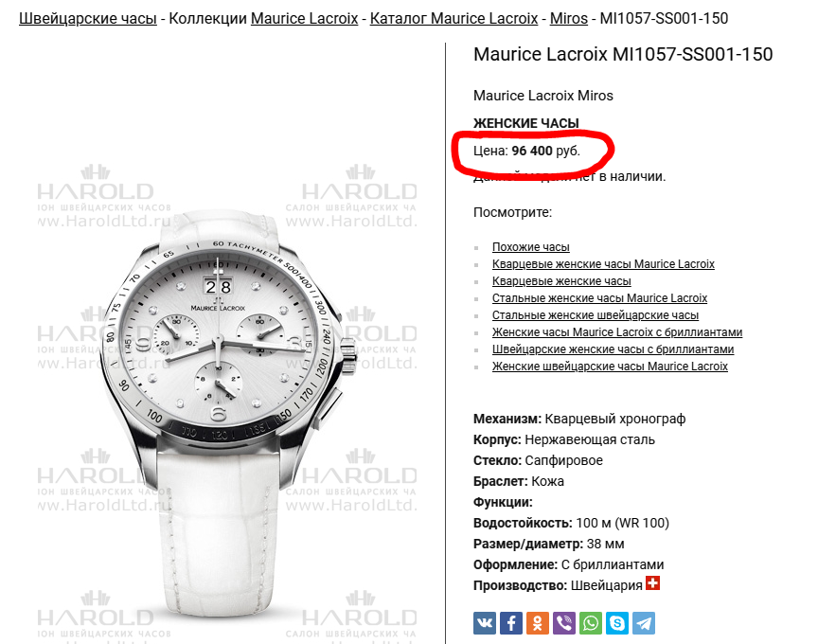Open Швейцарские женские часы с бриллиантами link
The image size is (818, 644).
click(613, 349)
